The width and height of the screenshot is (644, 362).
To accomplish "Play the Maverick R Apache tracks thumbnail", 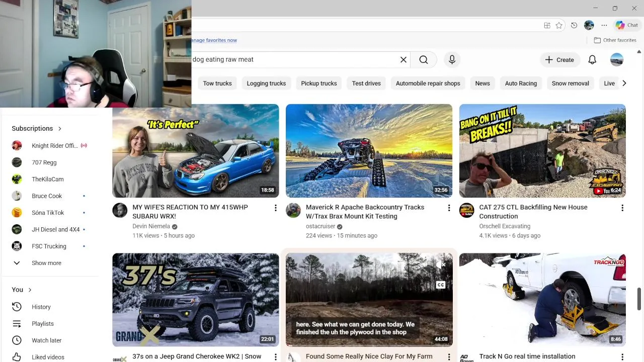I will pyautogui.click(x=369, y=151).
